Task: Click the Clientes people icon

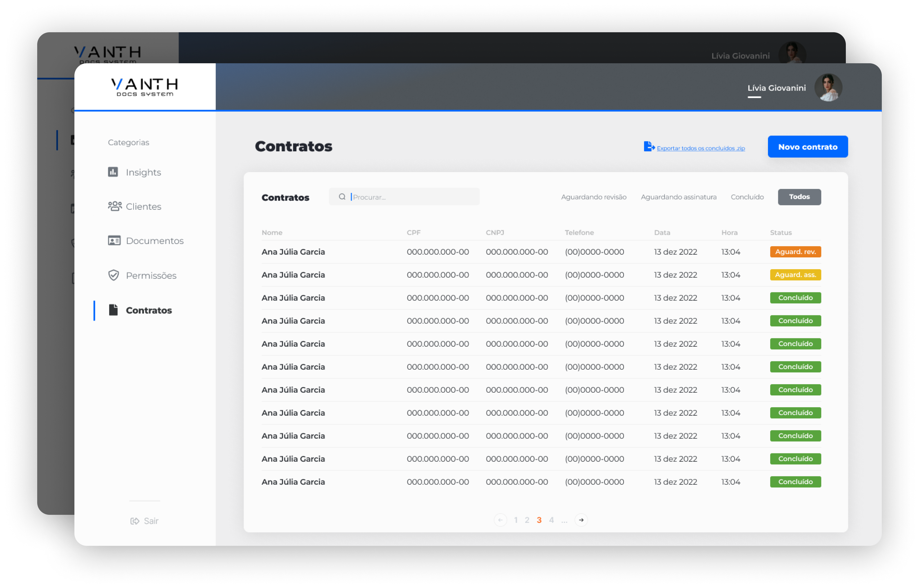Action: pyautogui.click(x=115, y=206)
